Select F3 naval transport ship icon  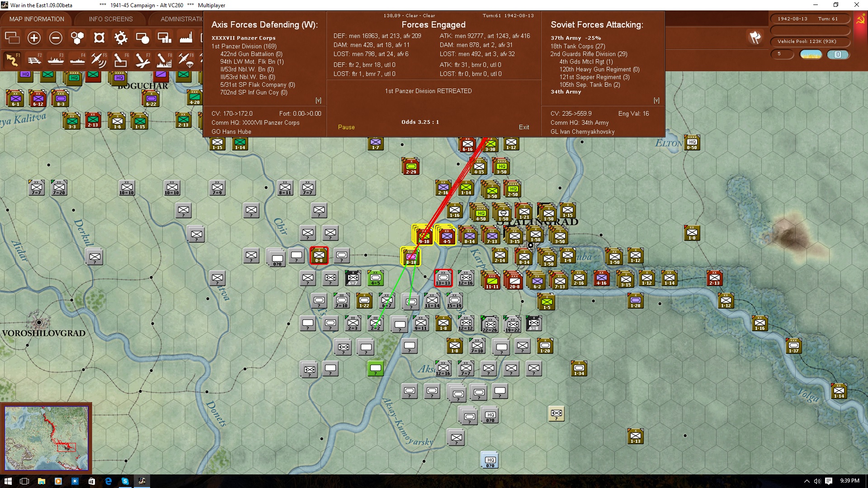(56, 60)
